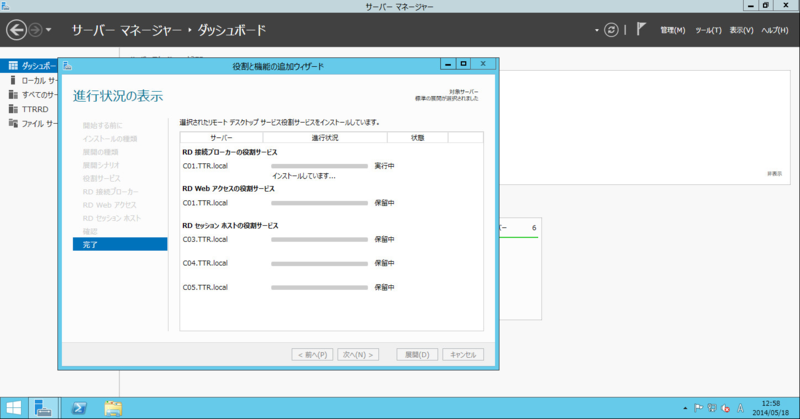Click the 完了 step in the wizard
800x419 pixels.
pos(120,244)
